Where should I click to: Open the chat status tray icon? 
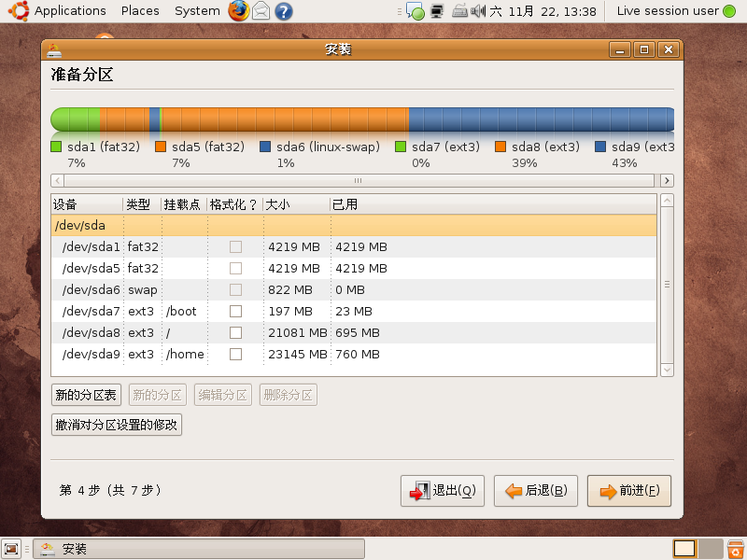coord(415,11)
